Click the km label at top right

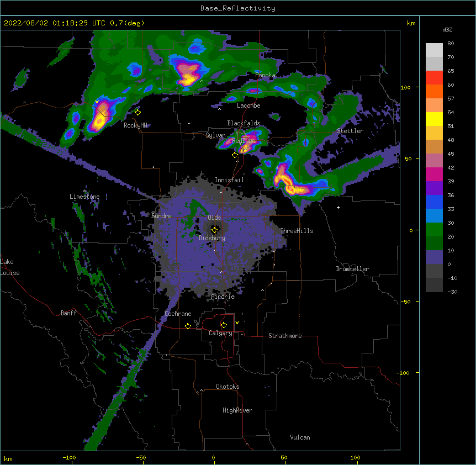(411, 23)
